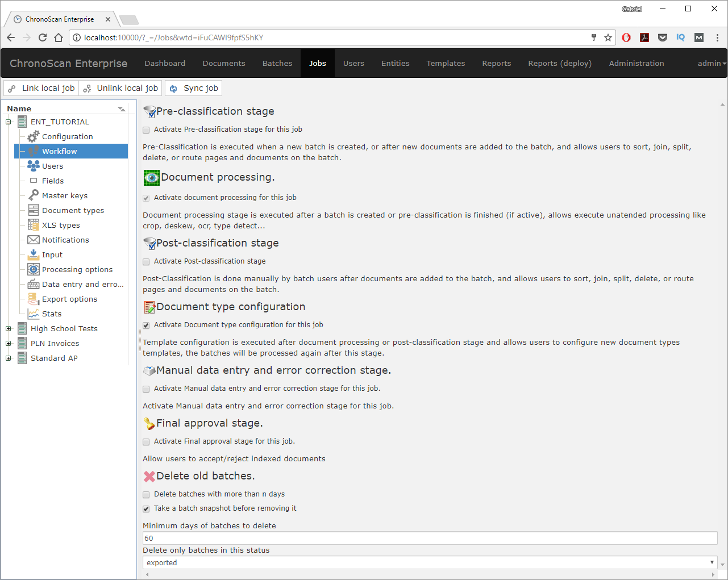
Task: Click the Standard AP job icon
Action: 22,358
